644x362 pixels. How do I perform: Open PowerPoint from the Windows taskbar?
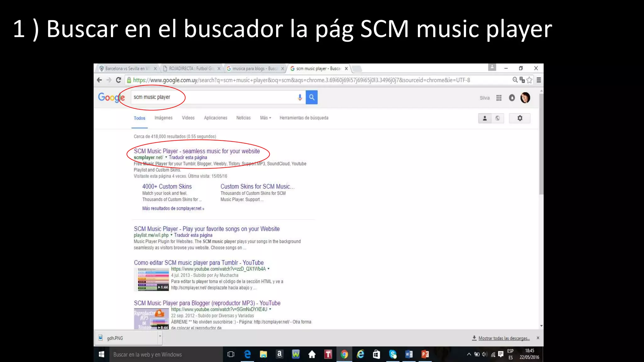pyautogui.click(x=425, y=354)
